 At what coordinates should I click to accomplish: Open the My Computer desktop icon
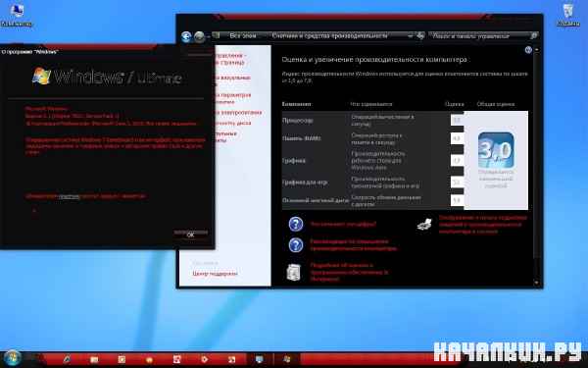[x=17, y=15]
